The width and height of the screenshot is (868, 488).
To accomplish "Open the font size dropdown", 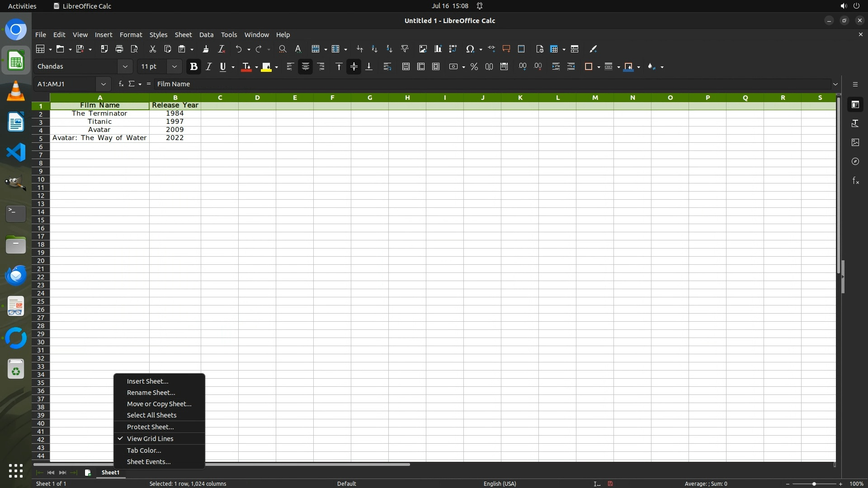I will pyautogui.click(x=174, y=66).
